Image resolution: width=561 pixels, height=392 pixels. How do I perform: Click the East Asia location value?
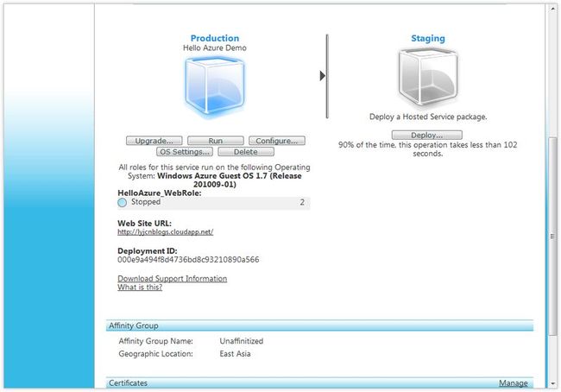pos(235,354)
